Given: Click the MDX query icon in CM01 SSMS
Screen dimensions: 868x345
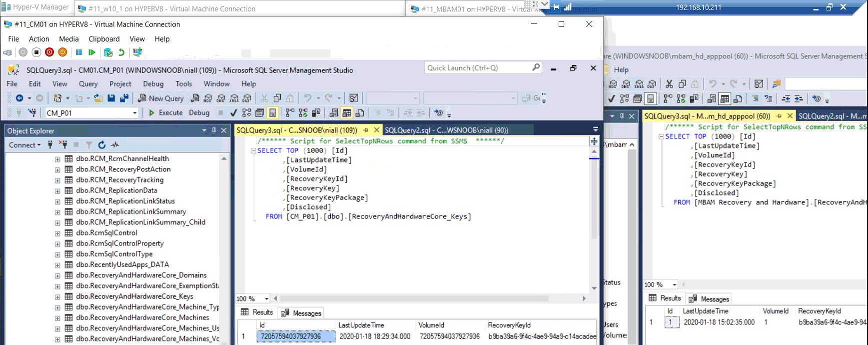Looking at the screenshot, I should tap(208, 98).
